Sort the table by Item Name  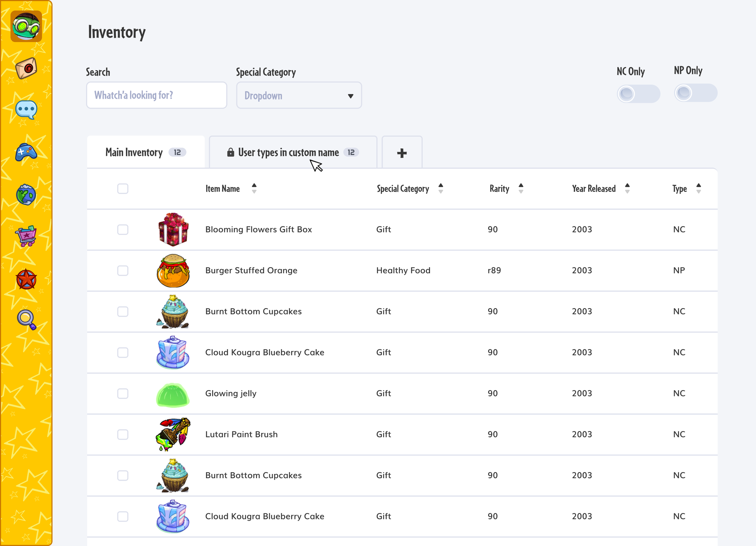254,189
